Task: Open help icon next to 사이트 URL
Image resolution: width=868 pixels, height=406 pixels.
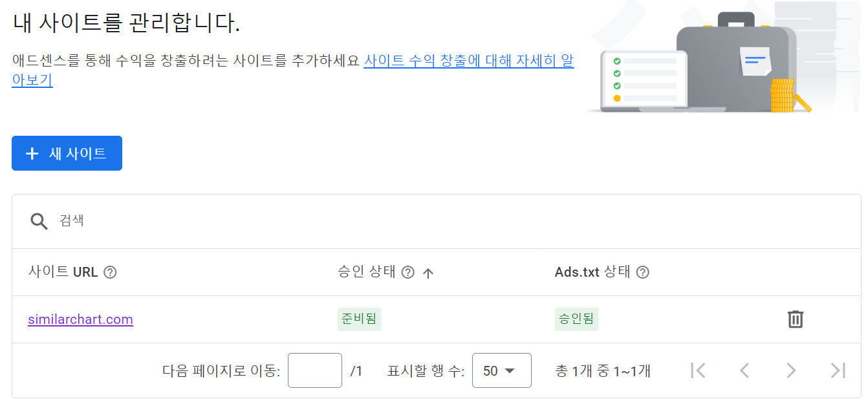Action: (x=111, y=272)
